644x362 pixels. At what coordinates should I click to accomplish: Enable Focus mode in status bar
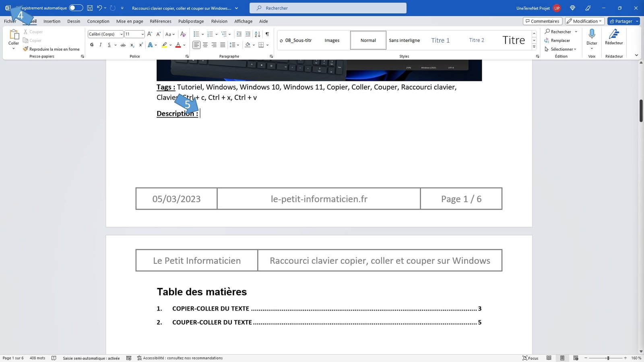tap(531, 358)
